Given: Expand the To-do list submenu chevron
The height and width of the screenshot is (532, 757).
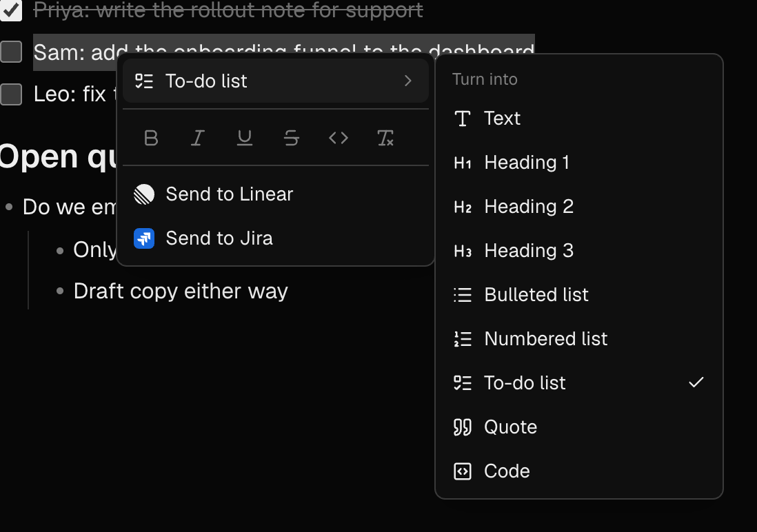Looking at the screenshot, I should tap(408, 81).
